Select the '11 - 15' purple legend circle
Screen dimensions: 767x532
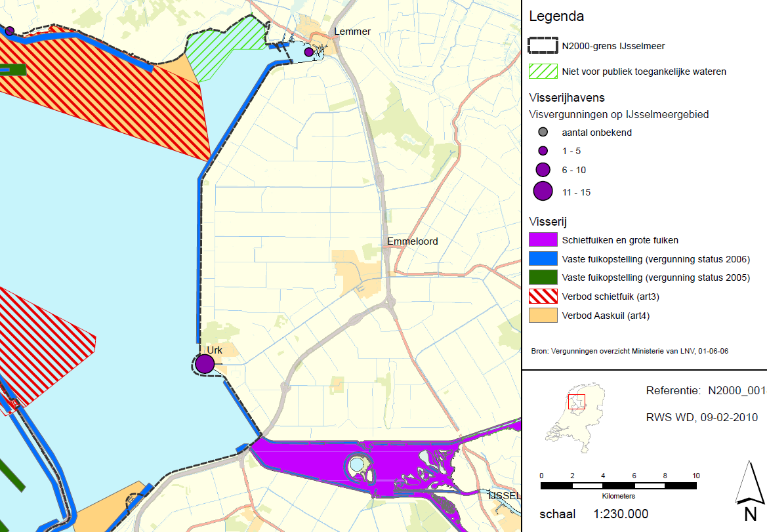543,191
